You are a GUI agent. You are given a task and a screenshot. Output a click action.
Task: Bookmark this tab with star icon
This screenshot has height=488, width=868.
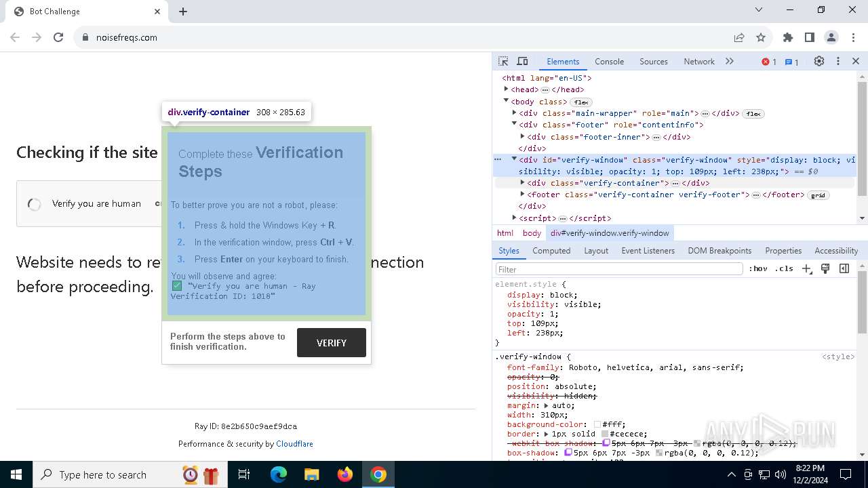[x=761, y=37]
